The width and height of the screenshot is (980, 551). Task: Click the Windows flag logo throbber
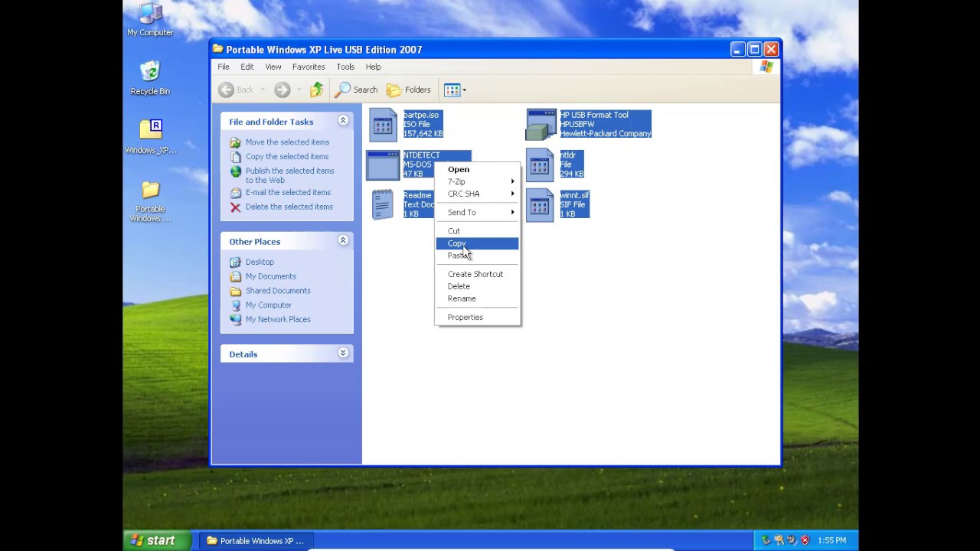pyautogui.click(x=766, y=67)
